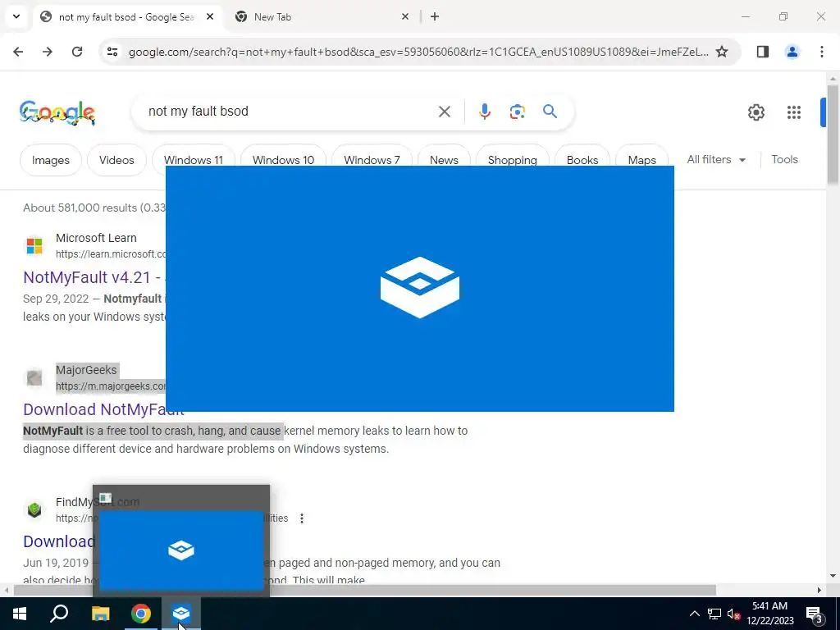Start voice search with microphone
This screenshot has height=630, width=840.
coord(484,112)
